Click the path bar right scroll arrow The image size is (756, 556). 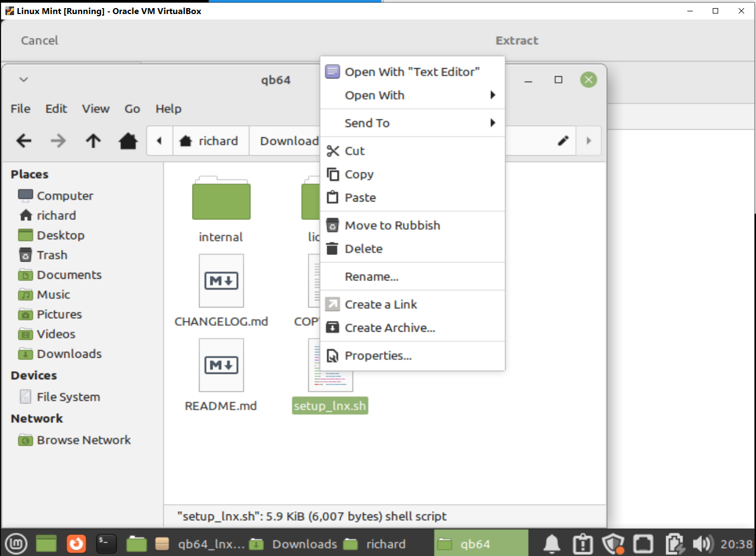(x=589, y=141)
